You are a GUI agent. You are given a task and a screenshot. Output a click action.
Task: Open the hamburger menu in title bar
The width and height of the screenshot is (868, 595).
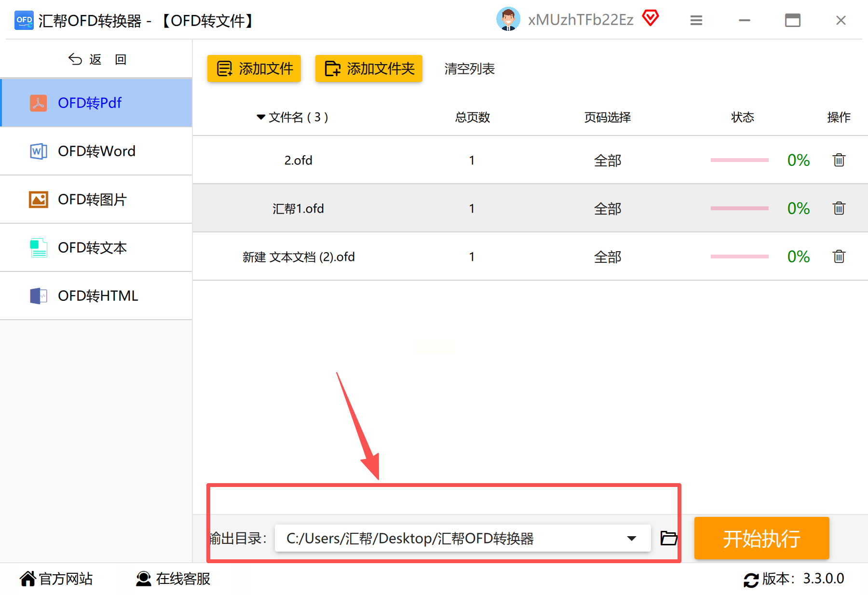click(x=696, y=20)
